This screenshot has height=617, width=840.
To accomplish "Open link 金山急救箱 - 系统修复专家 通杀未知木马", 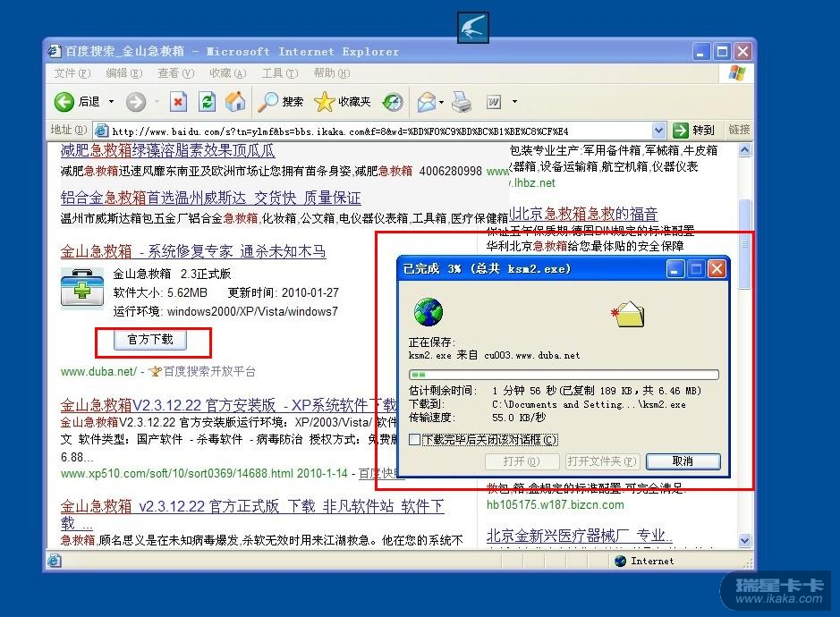I will pyautogui.click(x=193, y=251).
